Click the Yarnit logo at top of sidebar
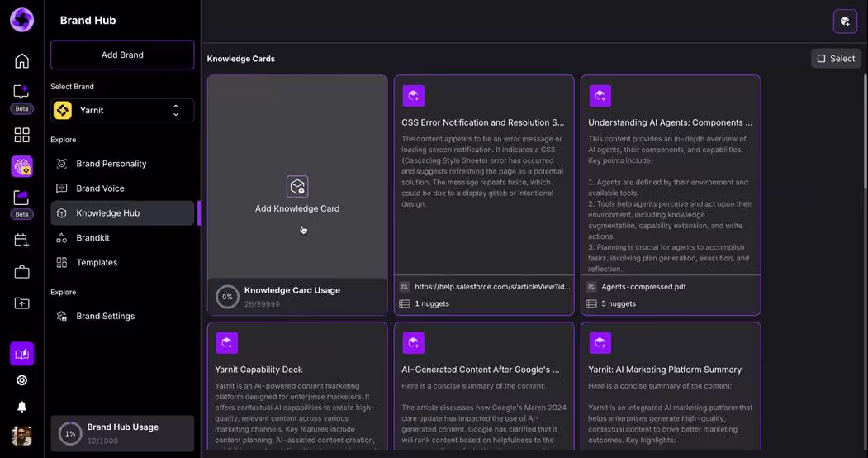This screenshot has width=868, height=458. point(21,20)
